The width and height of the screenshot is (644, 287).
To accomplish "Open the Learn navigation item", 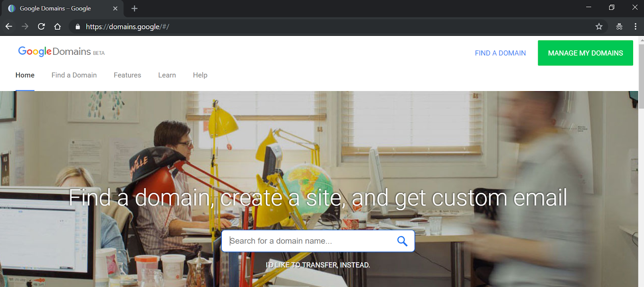I will click(167, 75).
